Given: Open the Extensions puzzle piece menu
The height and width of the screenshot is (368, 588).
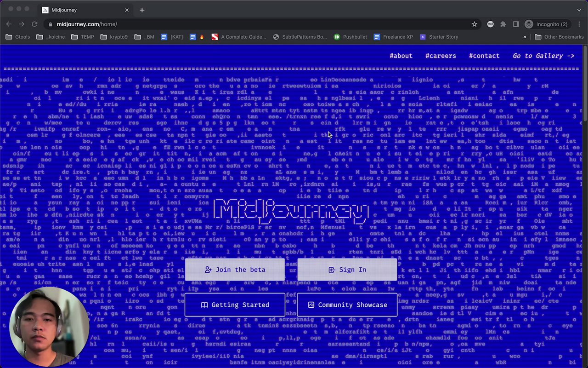Looking at the screenshot, I should click(503, 24).
